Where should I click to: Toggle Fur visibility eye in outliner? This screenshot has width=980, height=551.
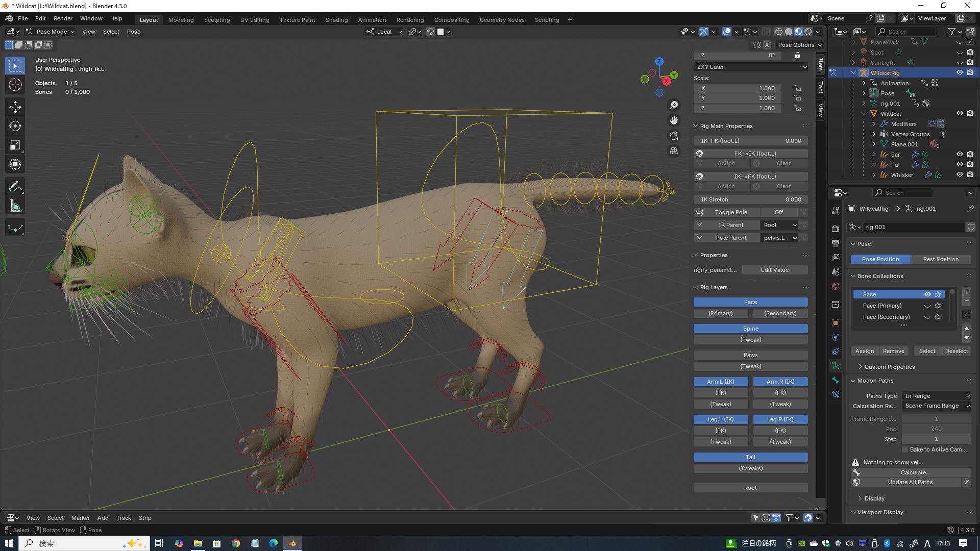(960, 164)
